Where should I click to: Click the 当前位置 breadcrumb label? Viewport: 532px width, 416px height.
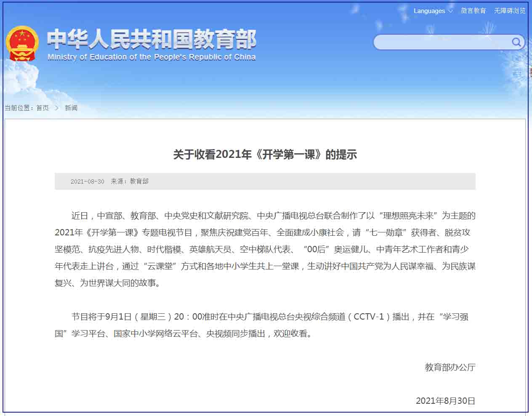pos(19,108)
